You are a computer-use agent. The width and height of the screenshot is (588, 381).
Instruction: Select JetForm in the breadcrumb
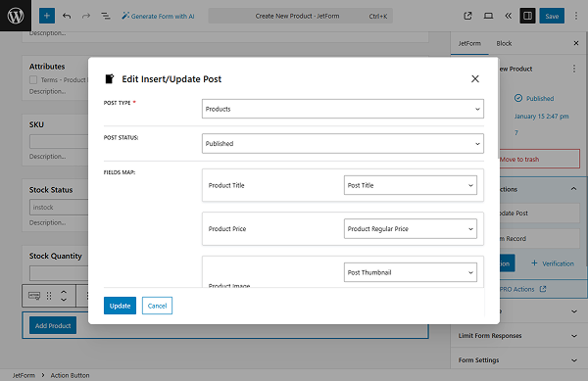[24, 375]
